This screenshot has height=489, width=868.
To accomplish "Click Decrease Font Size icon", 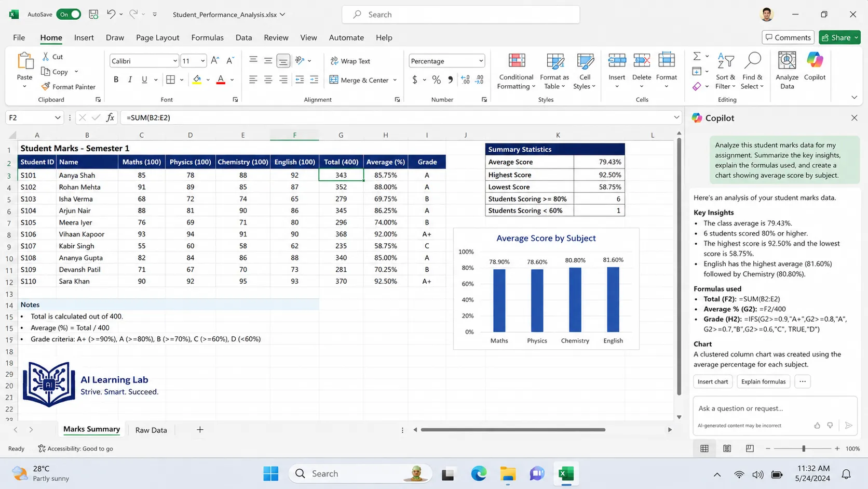I will click(x=230, y=61).
